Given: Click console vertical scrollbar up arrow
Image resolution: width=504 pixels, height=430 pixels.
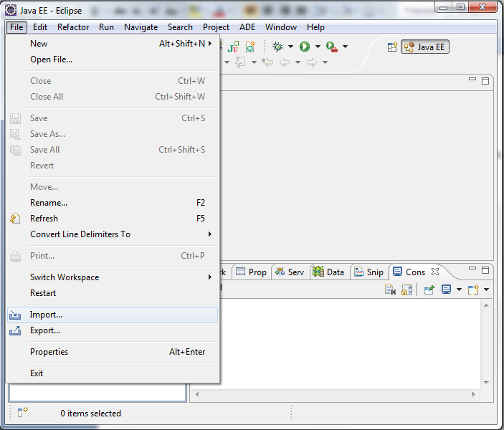Looking at the screenshot, I should click(486, 305).
